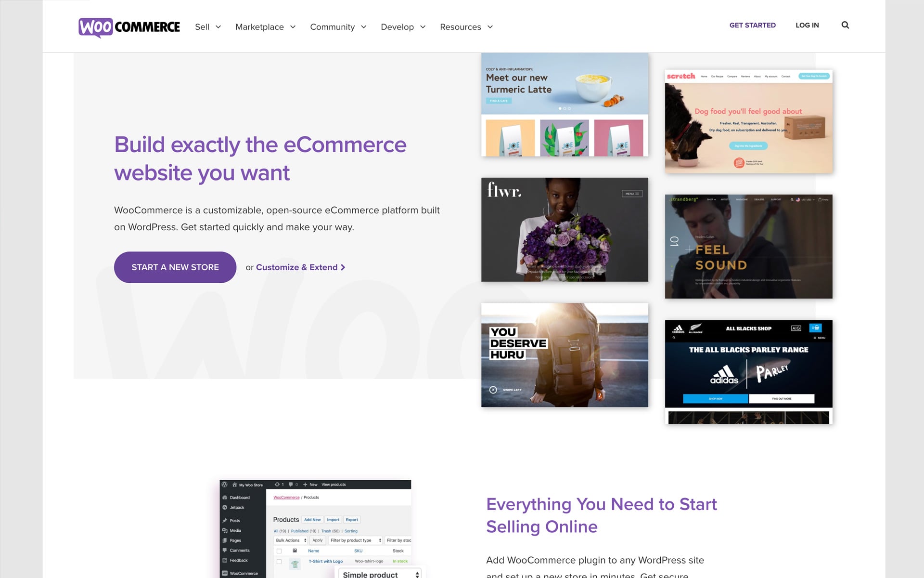
Task: View the flwr flower shop thumbnail
Action: click(x=564, y=229)
